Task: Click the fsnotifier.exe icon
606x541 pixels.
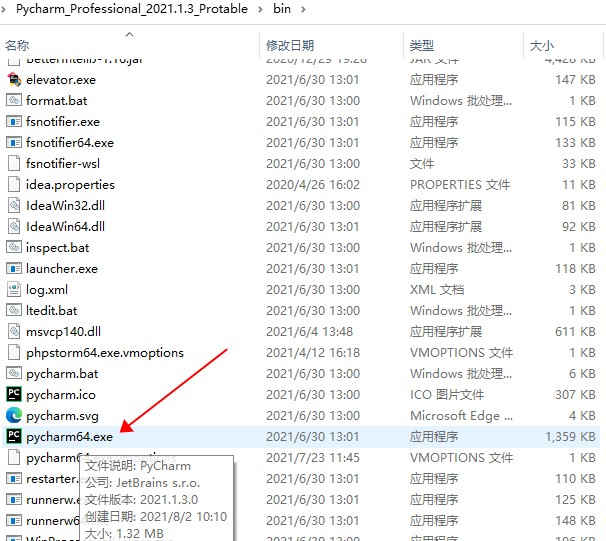Action: 14,122
